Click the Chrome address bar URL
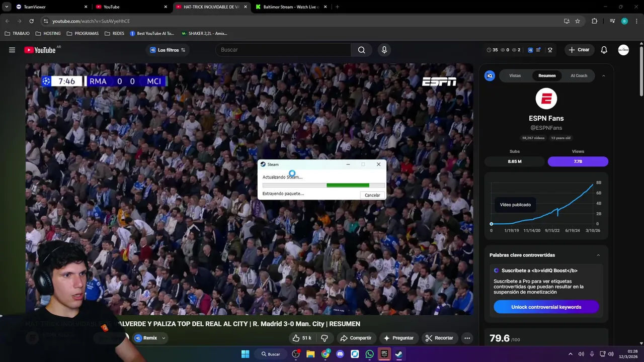Image resolution: width=644 pixels, height=362 pixels. pyautogui.click(x=91, y=21)
